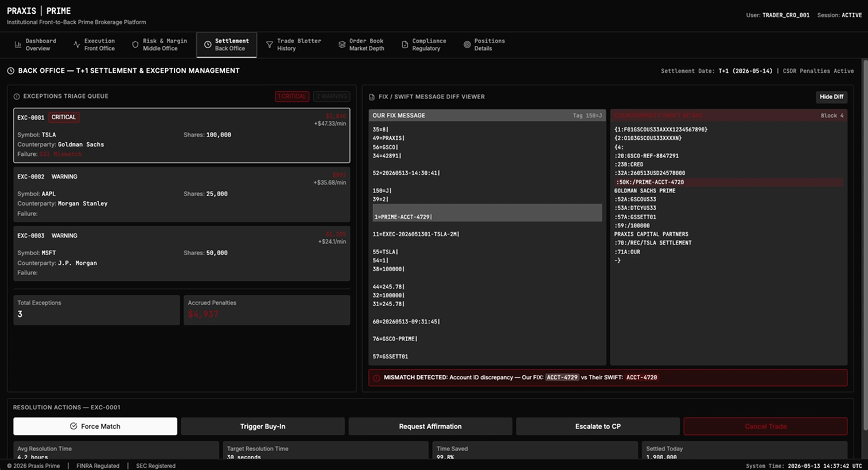Click the Accrued Penalties $4,937 value
The height and width of the screenshot is (470, 868).
click(x=203, y=314)
